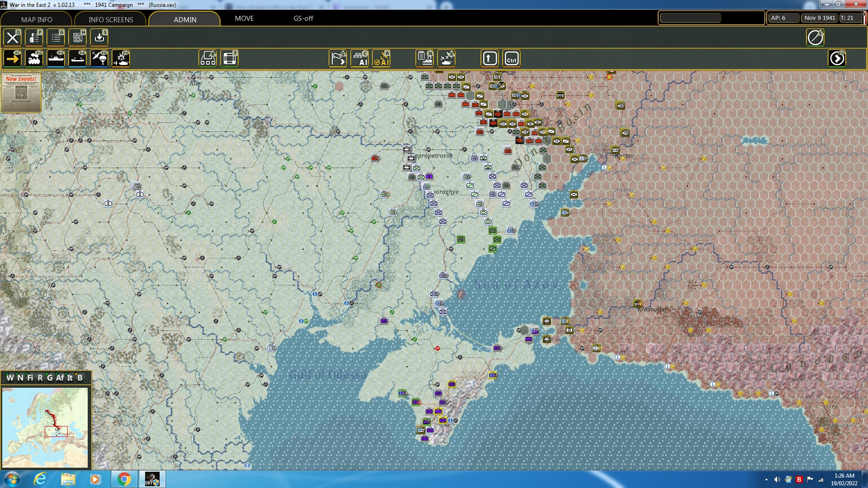Click the exit X icon (Q)

[12, 38]
